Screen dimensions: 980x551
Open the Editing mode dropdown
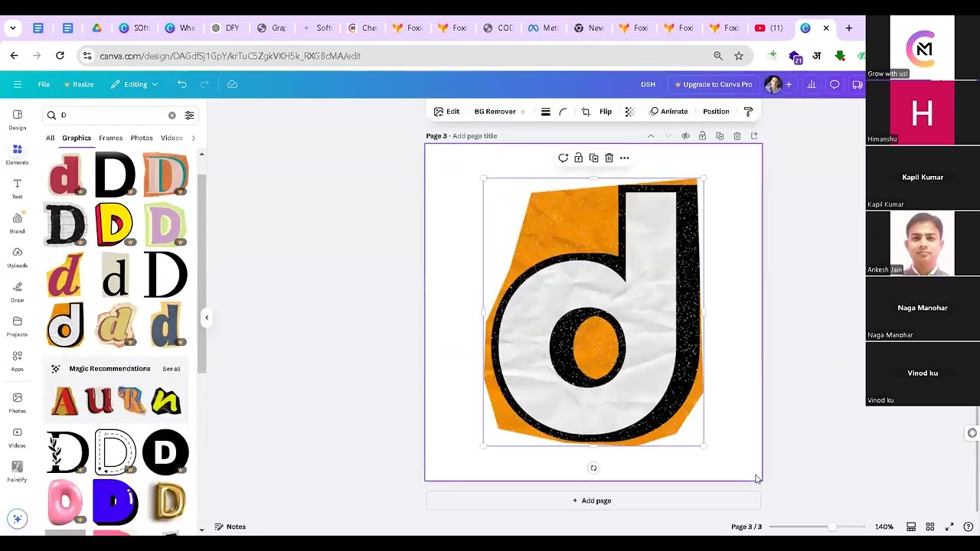click(x=135, y=84)
